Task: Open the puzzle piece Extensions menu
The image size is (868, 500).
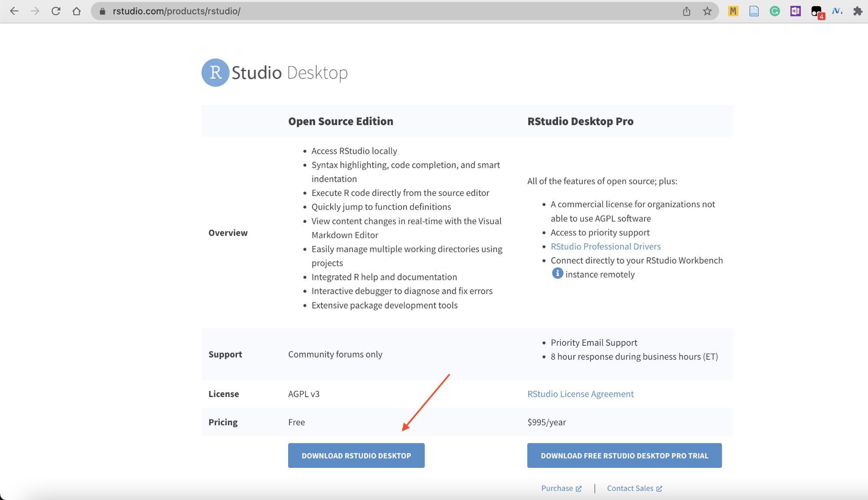Action: [858, 11]
